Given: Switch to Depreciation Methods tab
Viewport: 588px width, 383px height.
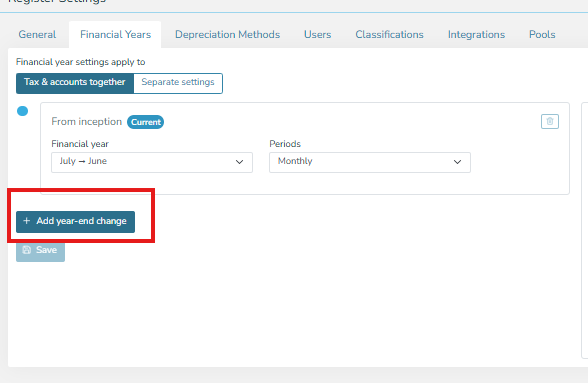Looking at the screenshot, I should [227, 35].
